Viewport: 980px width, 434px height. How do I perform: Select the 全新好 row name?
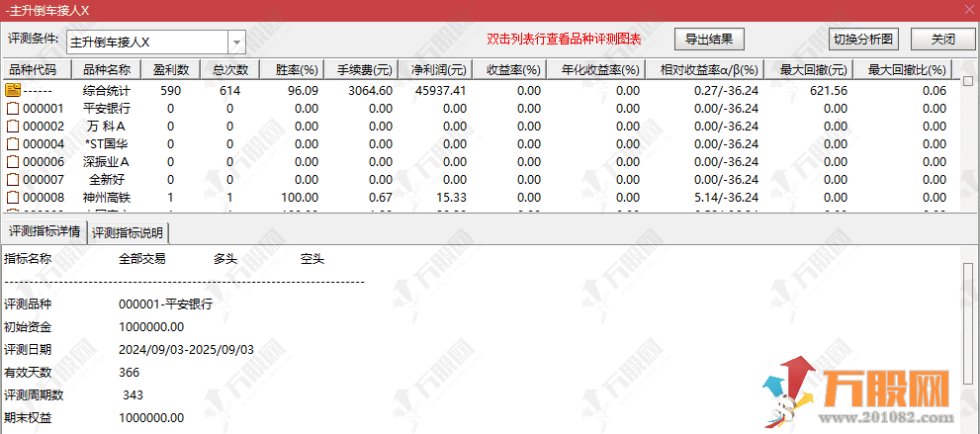point(107,180)
